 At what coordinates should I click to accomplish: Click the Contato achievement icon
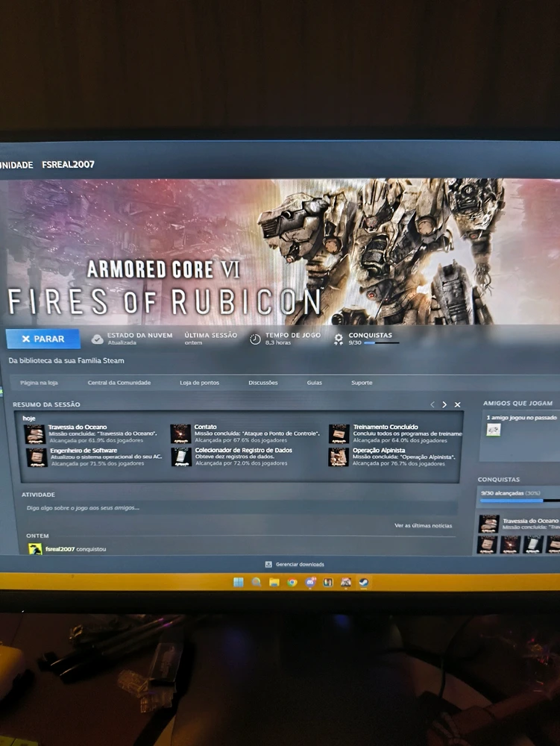click(180, 434)
